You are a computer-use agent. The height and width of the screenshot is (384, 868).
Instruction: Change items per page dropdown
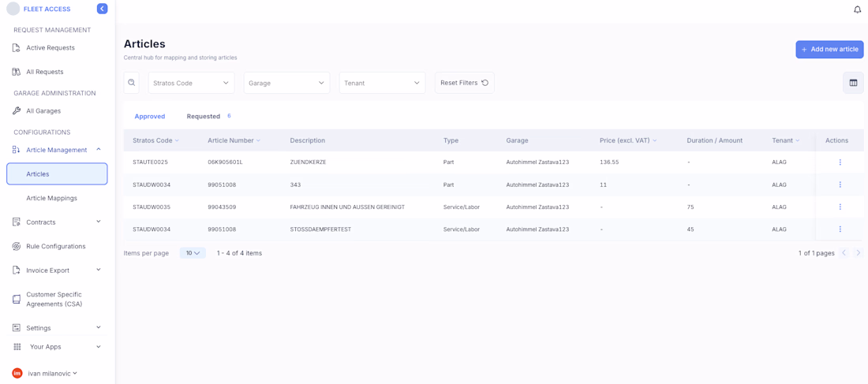coord(193,253)
